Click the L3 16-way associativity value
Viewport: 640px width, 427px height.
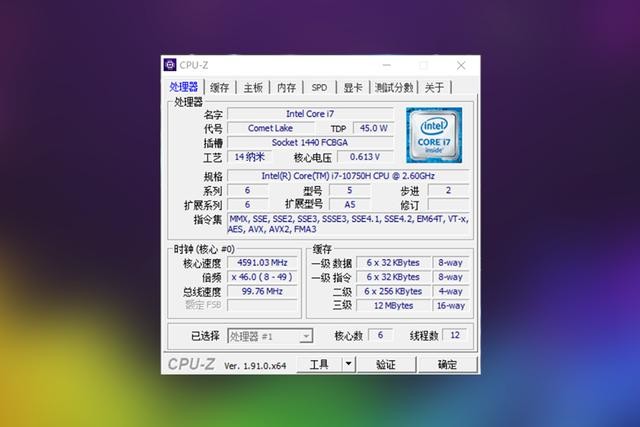(x=451, y=305)
